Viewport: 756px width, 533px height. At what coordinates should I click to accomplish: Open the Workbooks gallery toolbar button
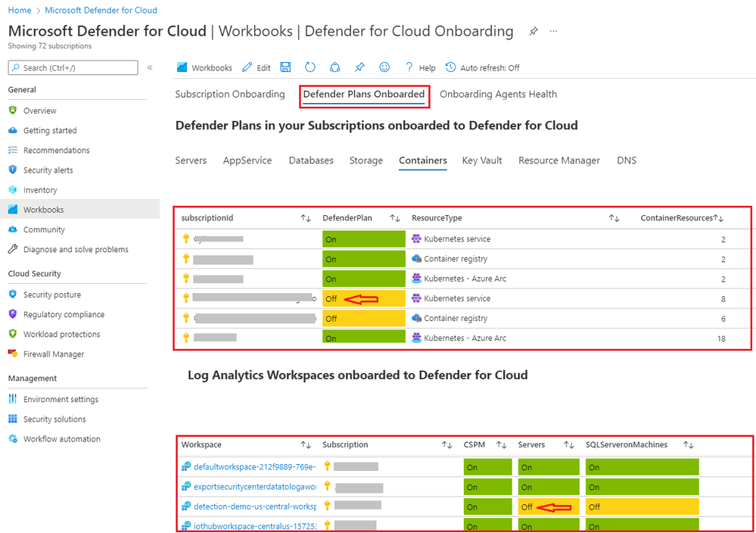[x=204, y=67]
